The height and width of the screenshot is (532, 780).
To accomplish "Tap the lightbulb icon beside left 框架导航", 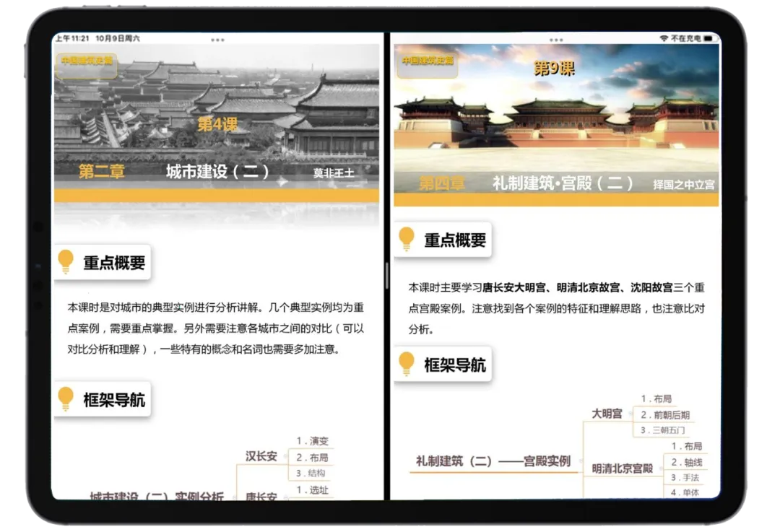I will coord(66,398).
